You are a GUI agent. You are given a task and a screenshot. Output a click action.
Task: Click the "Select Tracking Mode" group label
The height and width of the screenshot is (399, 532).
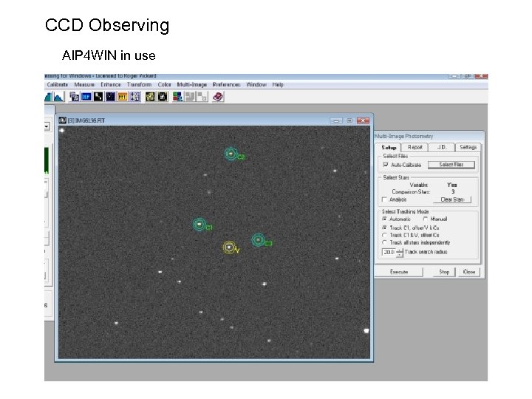(406, 211)
